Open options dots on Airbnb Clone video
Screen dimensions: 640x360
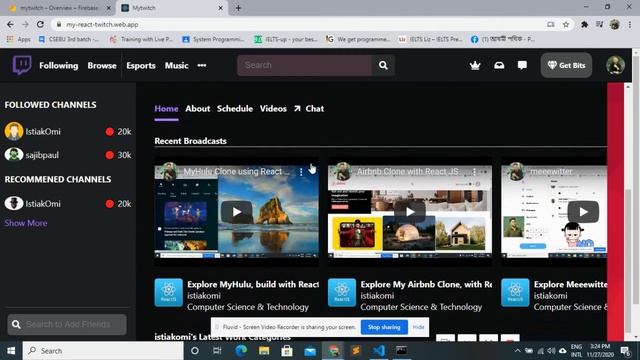coord(474,172)
